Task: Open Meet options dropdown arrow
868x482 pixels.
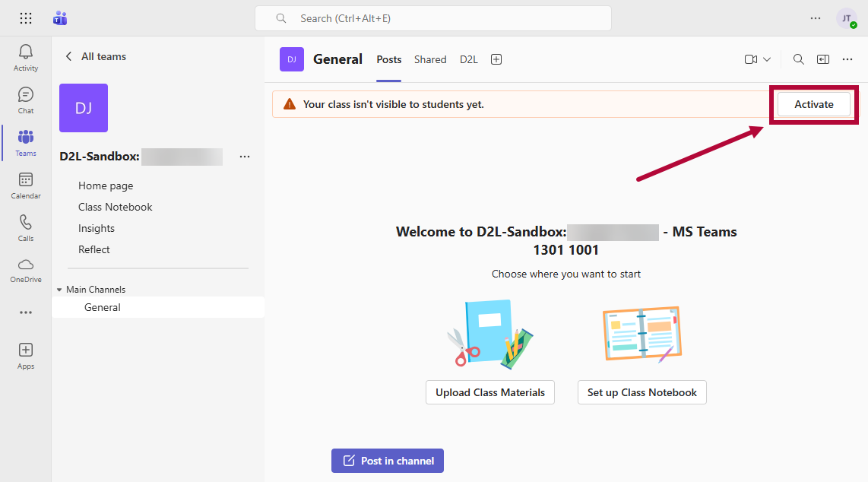Action: click(x=767, y=59)
